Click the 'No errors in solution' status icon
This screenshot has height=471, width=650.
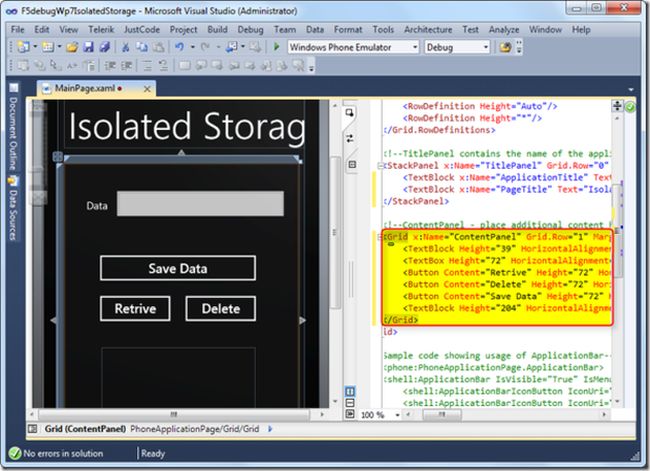coord(15,453)
